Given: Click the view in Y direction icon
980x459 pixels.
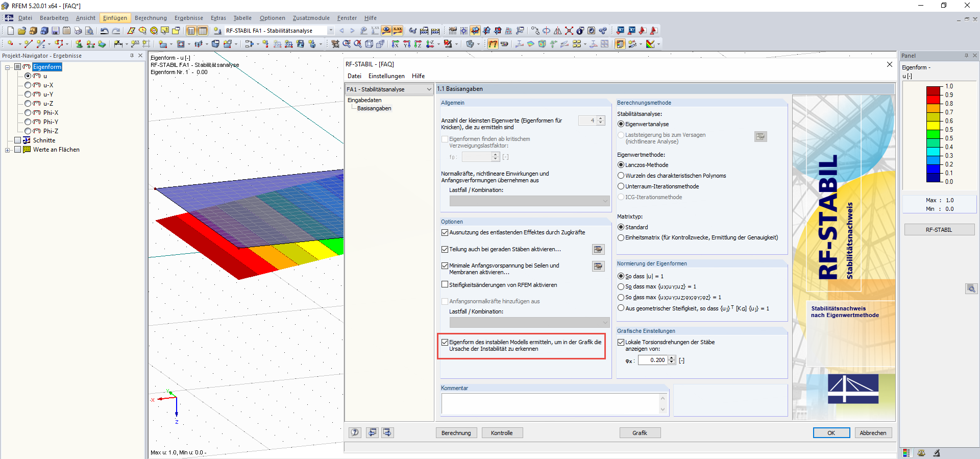Looking at the screenshot, I should pos(407,44).
